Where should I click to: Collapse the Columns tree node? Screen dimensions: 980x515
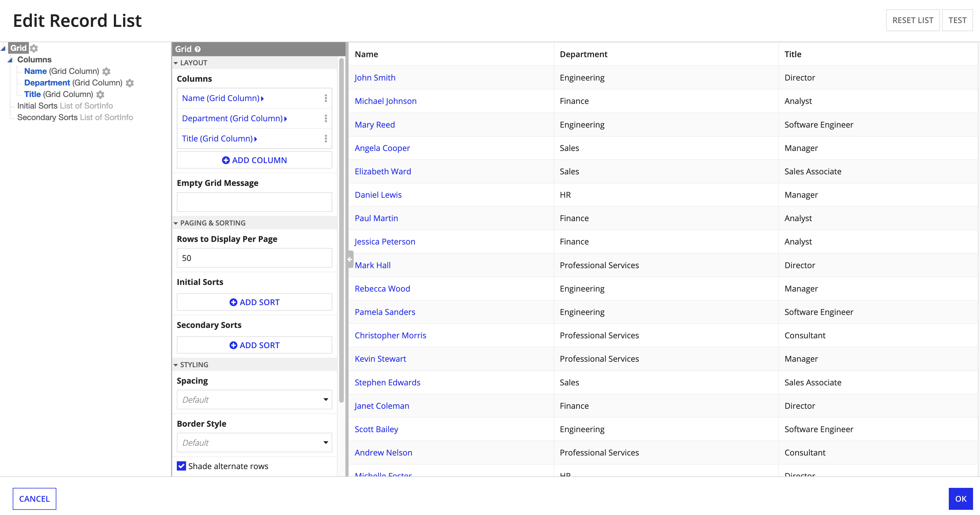click(10, 60)
